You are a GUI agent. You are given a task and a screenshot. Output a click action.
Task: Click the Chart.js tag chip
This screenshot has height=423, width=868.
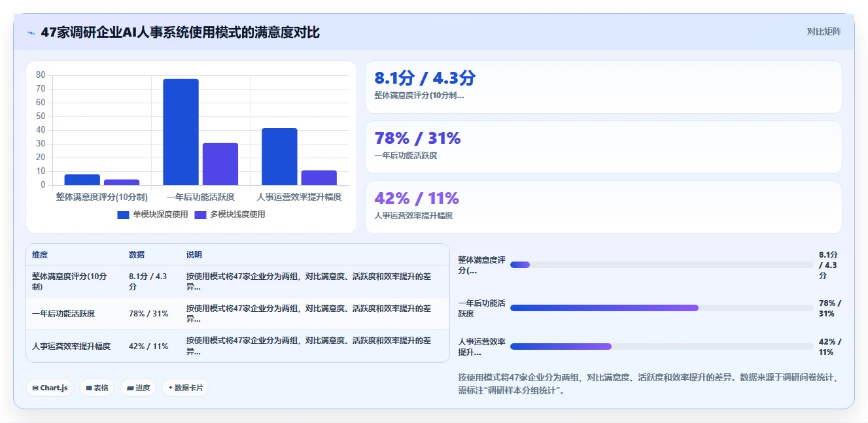pos(50,388)
